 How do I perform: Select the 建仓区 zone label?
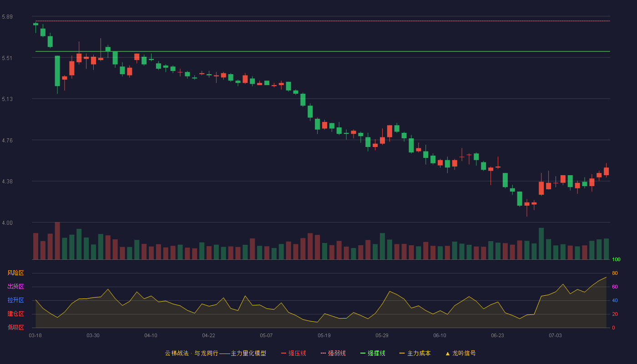15,314
